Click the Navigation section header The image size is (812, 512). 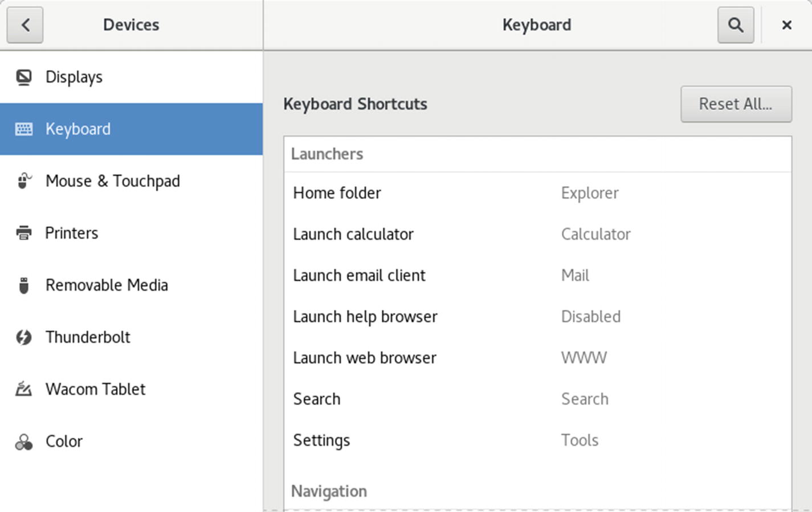pyautogui.click(x=329, y=491)
